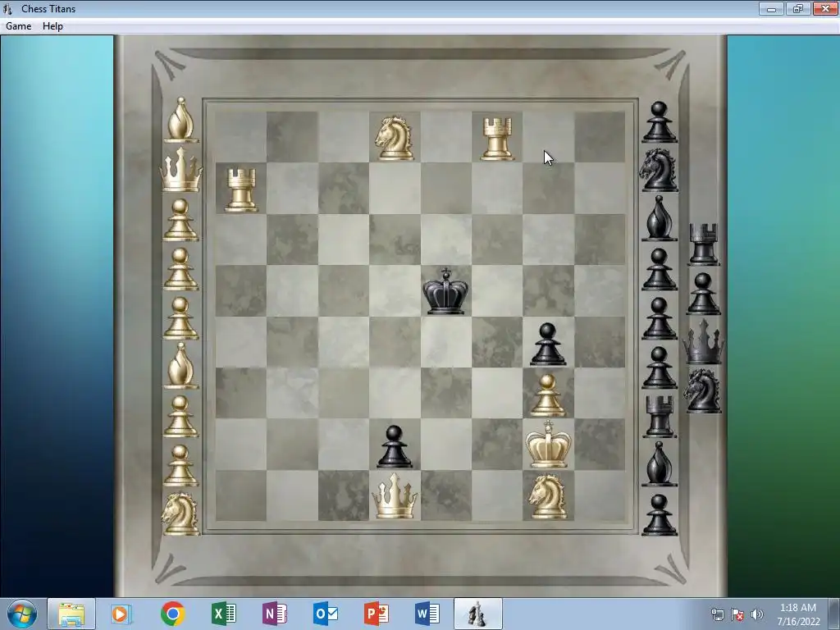Select the white knight on the bottom rank
Screen dimensions: 840x630
pyautogui.click(x=548, y=496)
